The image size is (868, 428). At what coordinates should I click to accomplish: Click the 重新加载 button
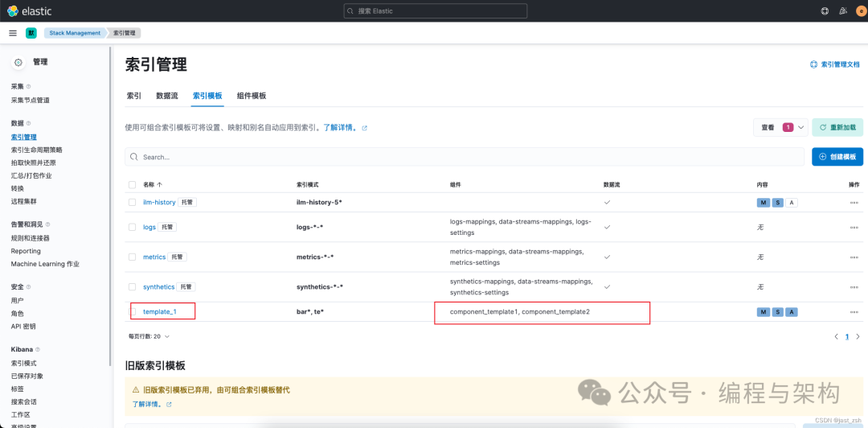[837, 127]
